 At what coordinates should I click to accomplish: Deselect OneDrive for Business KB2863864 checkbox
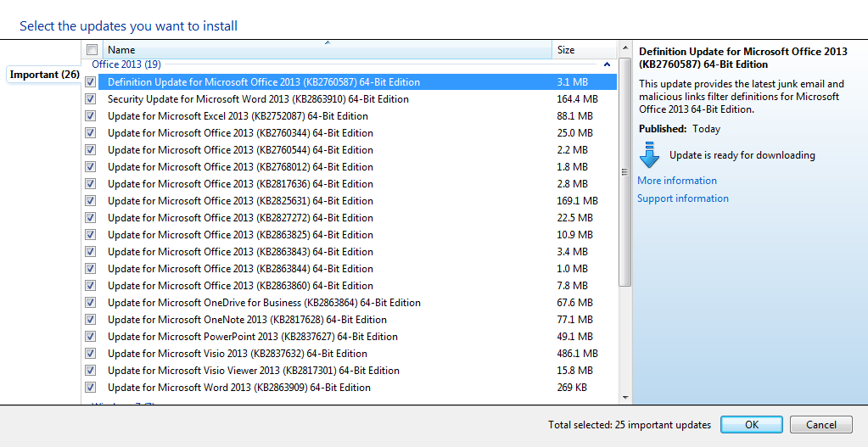pos(90,303)
